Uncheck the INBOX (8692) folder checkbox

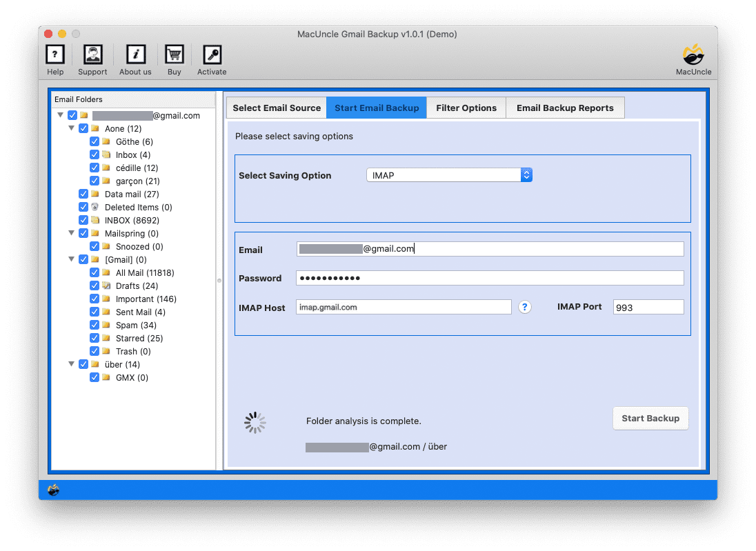tap(83, 220)
